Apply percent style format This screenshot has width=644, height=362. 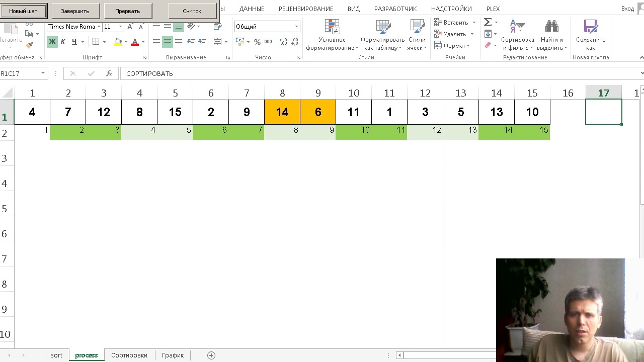[x=257, y=42]
